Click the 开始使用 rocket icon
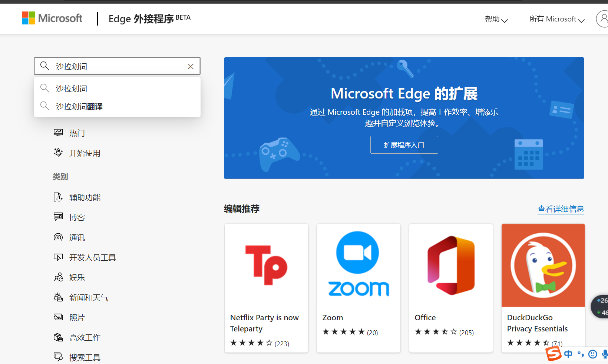This screenshot has width=608, height=364. click(x=58, y=153)
